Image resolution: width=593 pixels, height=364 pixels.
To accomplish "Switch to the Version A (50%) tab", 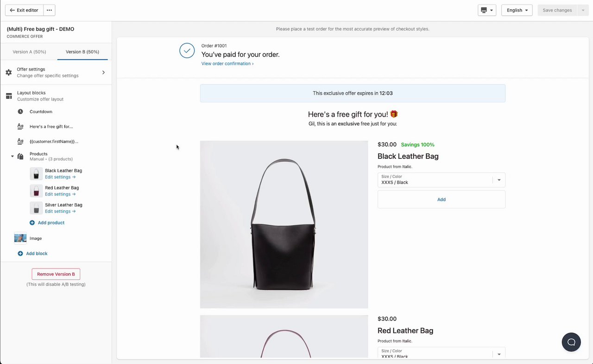I will [x=29, y=52].
